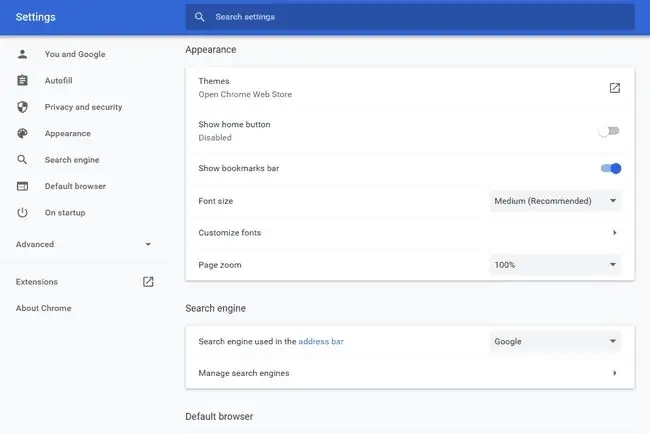Open the address bar search engine dropdown

tap(555, 341)
